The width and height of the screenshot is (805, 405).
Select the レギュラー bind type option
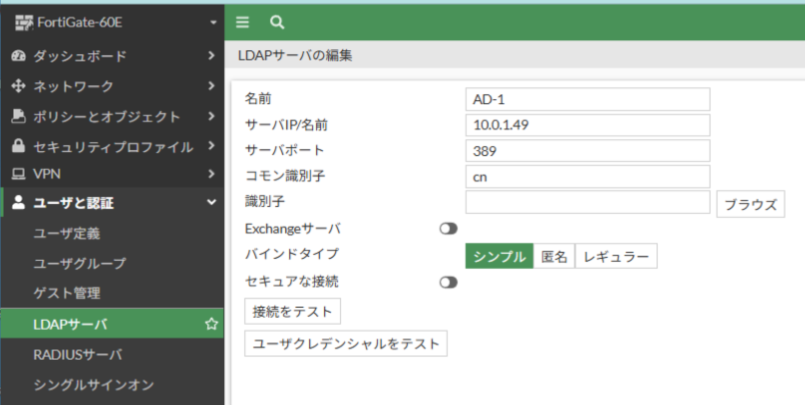[x=616, y=256]
